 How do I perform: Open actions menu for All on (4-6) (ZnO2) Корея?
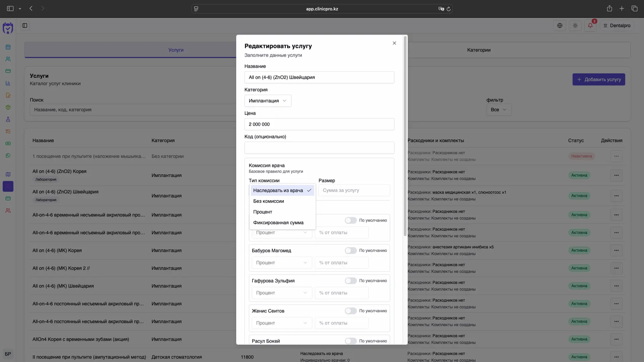(x=616, y=175)
